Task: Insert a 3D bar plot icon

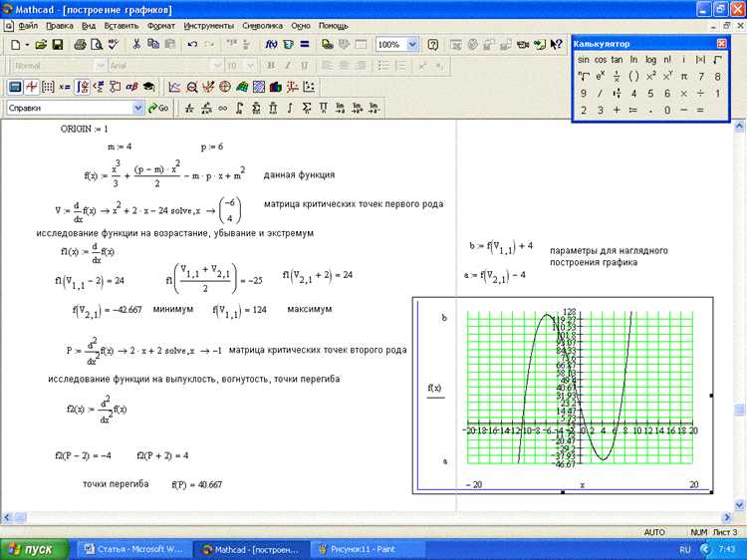Action: [x=275, y=87]
